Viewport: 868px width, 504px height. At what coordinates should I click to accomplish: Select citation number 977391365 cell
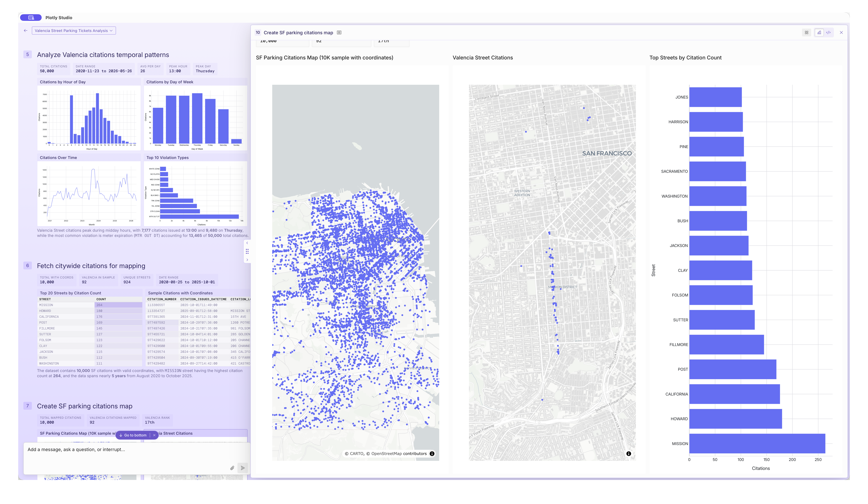click(x=162, y=317)
